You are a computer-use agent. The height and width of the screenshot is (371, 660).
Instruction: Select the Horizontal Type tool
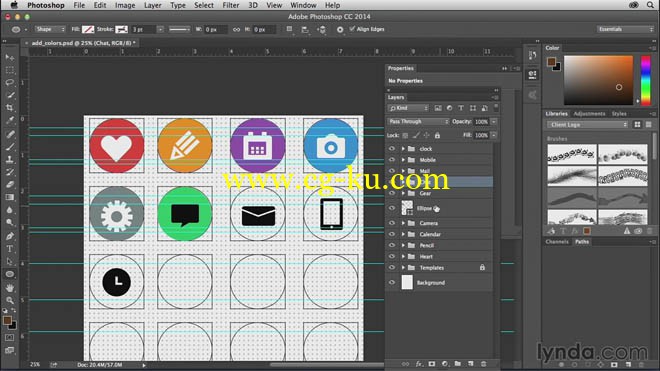[10, 249]
